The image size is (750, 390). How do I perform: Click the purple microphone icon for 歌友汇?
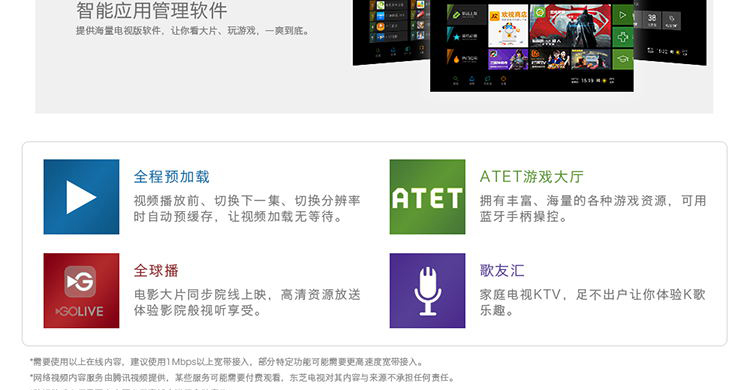(427, 290)
